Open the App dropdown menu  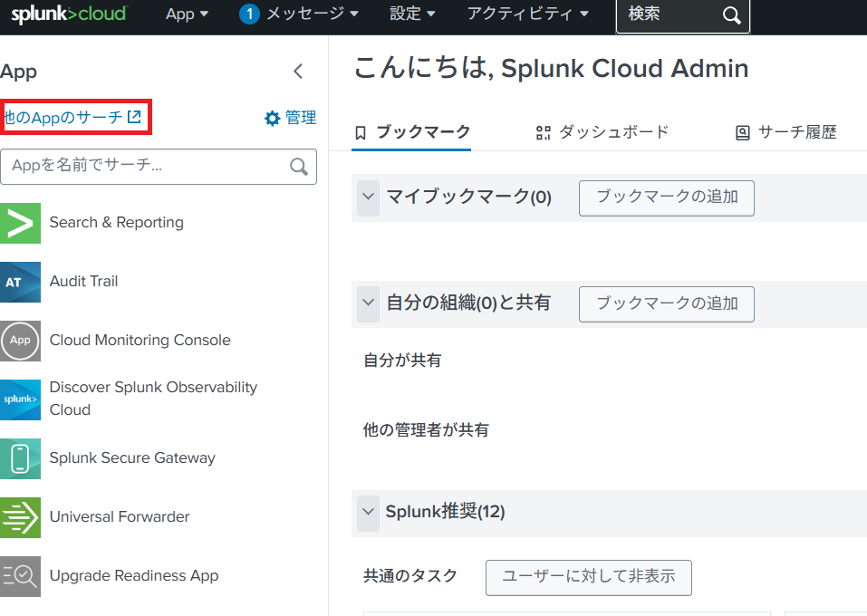[x=187, y=14]
